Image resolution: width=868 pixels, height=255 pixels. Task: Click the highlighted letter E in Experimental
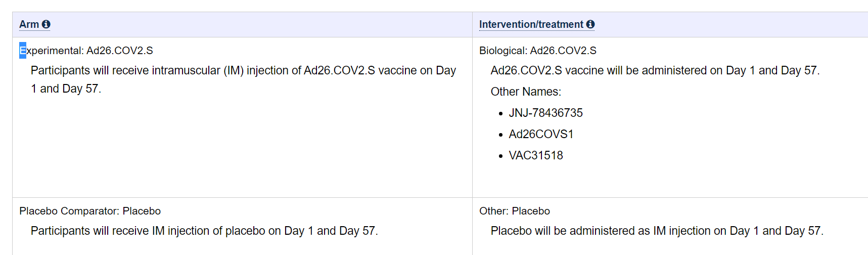(23, 51)
